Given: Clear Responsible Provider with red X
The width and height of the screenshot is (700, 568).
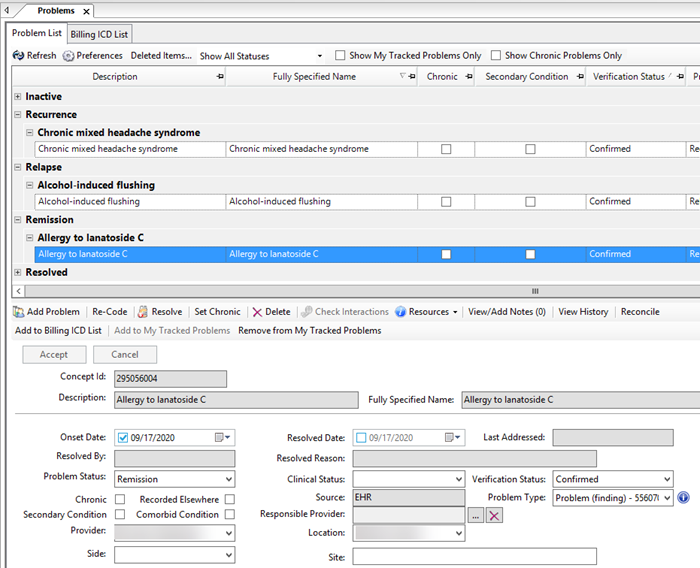Looking at the screenshot, I should point(494,516).
